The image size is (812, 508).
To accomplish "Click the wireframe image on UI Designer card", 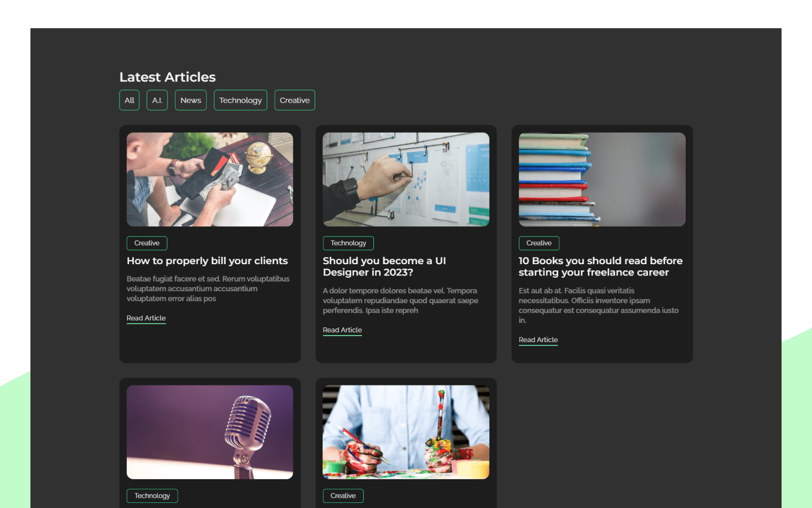I will point(405,179).
